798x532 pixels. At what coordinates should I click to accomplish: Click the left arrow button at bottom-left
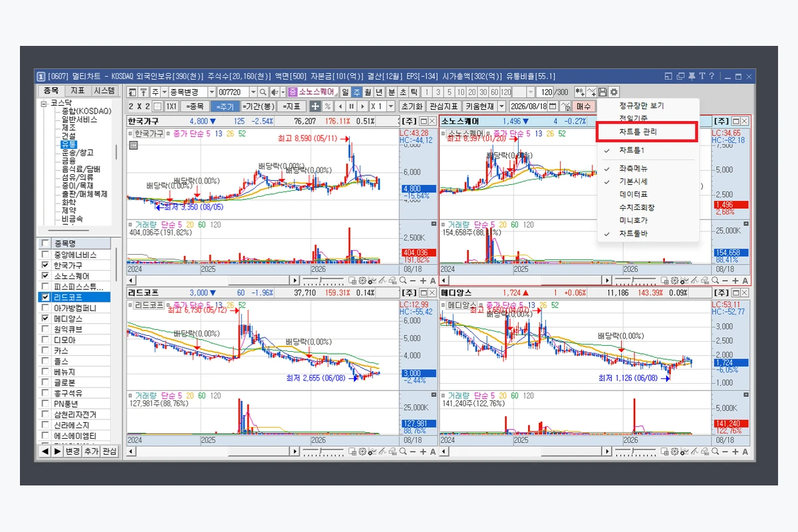45,452
